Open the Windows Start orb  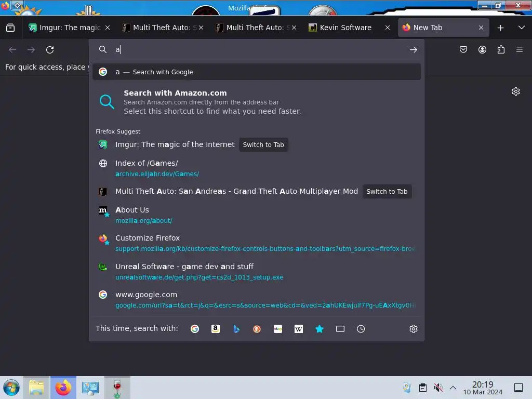(x=11, y=388)
